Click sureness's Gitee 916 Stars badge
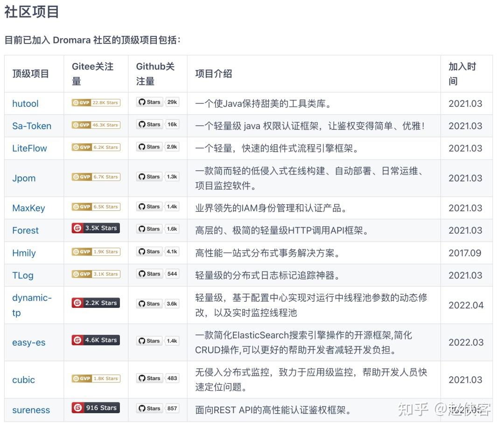Screen dimensions: 504x430 (95, 408)
